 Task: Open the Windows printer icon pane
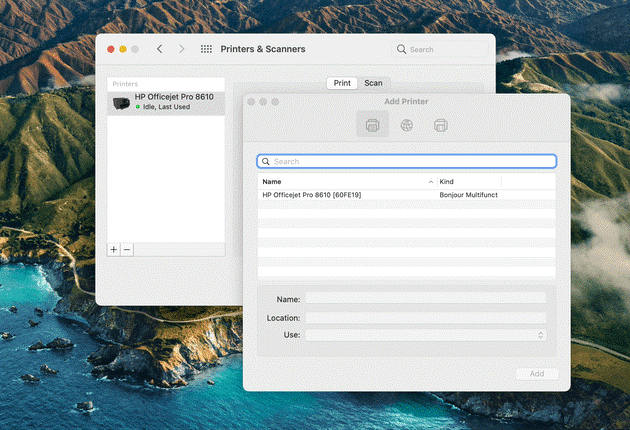440,125
